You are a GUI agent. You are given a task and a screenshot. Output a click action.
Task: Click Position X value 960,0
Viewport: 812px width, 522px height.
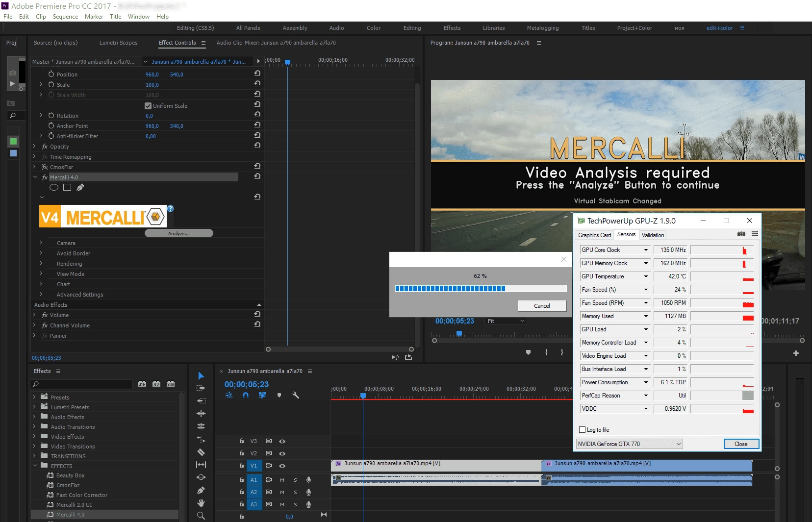pos(152,75)
